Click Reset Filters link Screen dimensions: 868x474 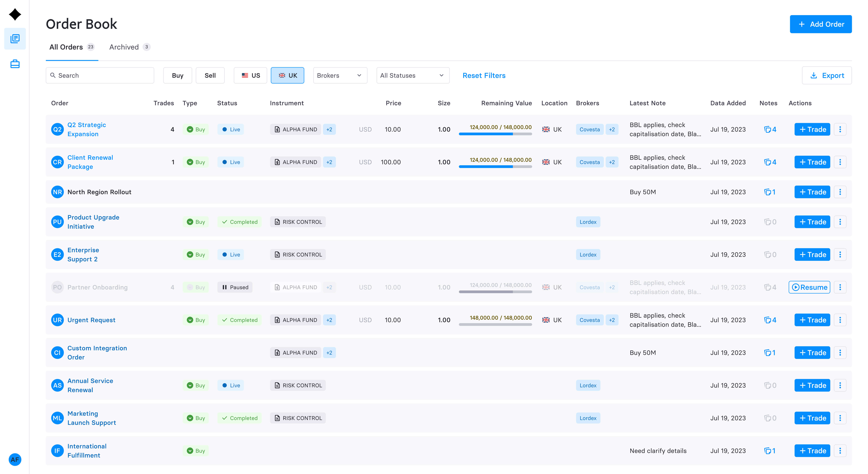[x=484, y=75]
